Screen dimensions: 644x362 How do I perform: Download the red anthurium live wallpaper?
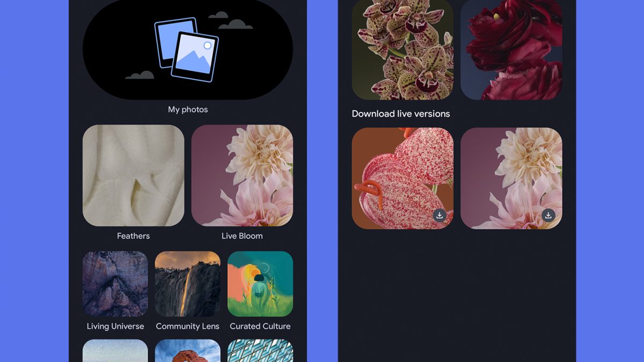(440, 216)
